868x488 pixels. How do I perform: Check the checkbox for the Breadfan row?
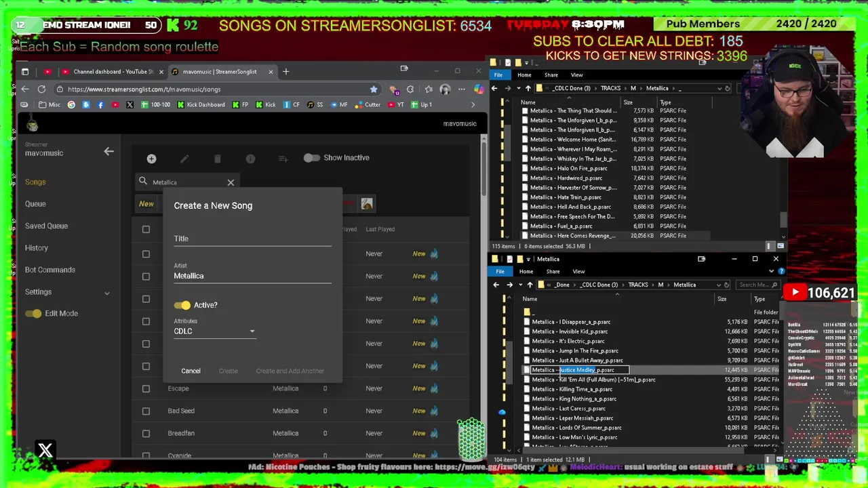pyautogui.click(x=146, y=433)
